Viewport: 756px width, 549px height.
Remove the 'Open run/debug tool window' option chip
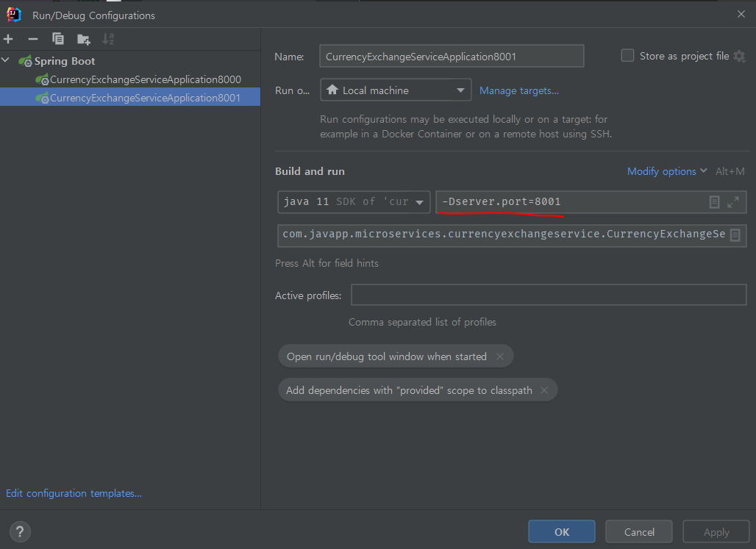pos(500,356)
